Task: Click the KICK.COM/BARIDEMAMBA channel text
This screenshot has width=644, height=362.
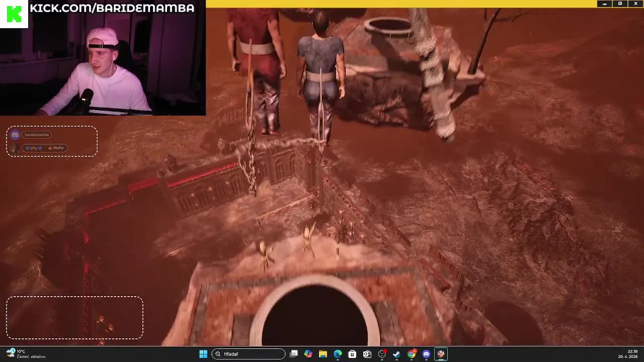Action: (112, 8)
